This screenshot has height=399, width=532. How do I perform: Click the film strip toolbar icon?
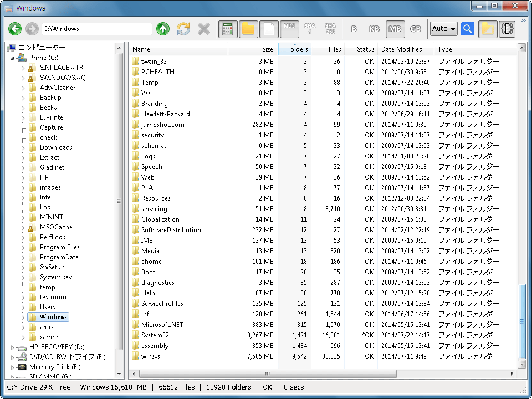coord(507,29)
